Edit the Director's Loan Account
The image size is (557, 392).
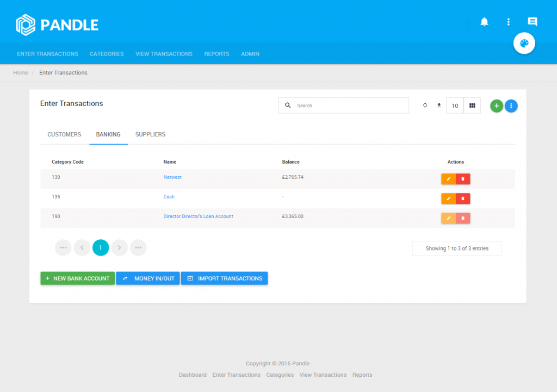[x=448, y=218]
